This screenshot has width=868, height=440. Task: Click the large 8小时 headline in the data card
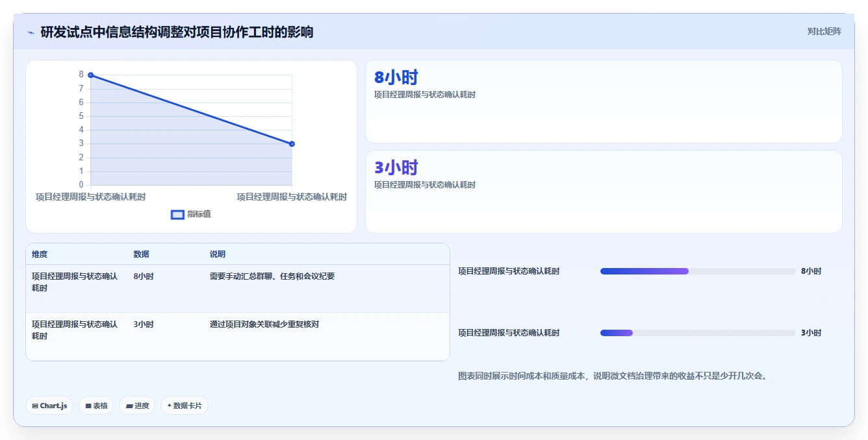(x=396, y=77)
